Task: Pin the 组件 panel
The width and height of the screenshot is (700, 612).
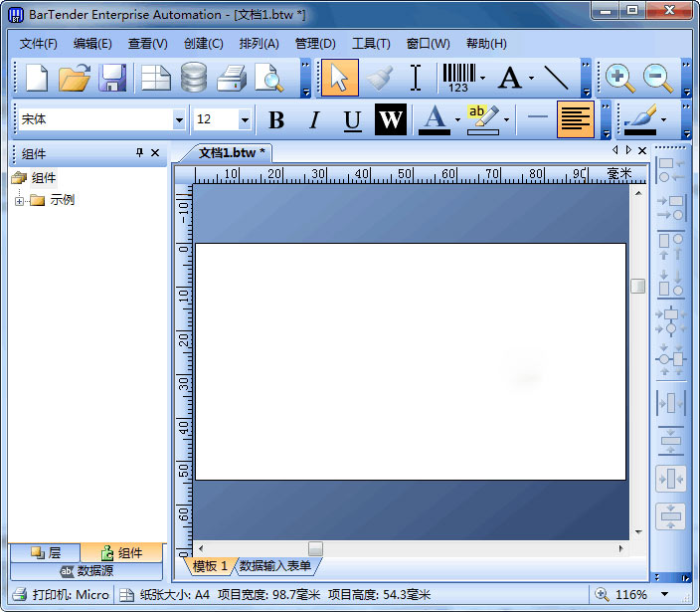Action: pyautogui.click(x=140, y=153)
